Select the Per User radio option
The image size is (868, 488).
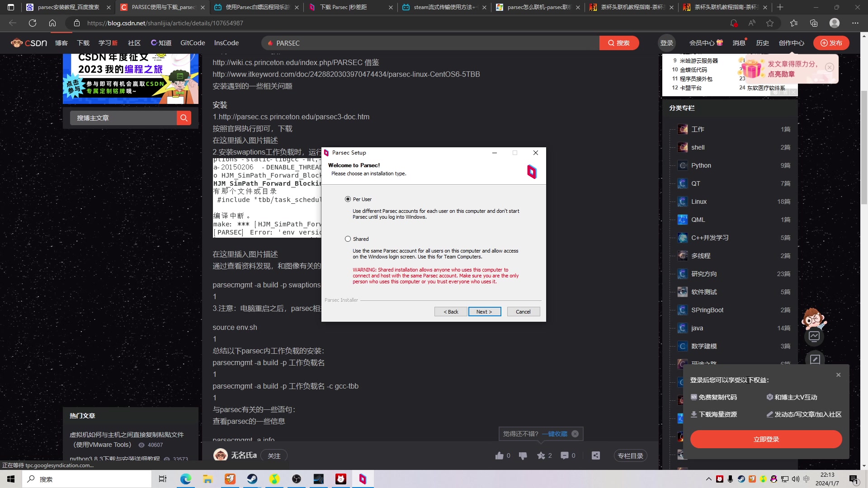(x=348, y=199)
